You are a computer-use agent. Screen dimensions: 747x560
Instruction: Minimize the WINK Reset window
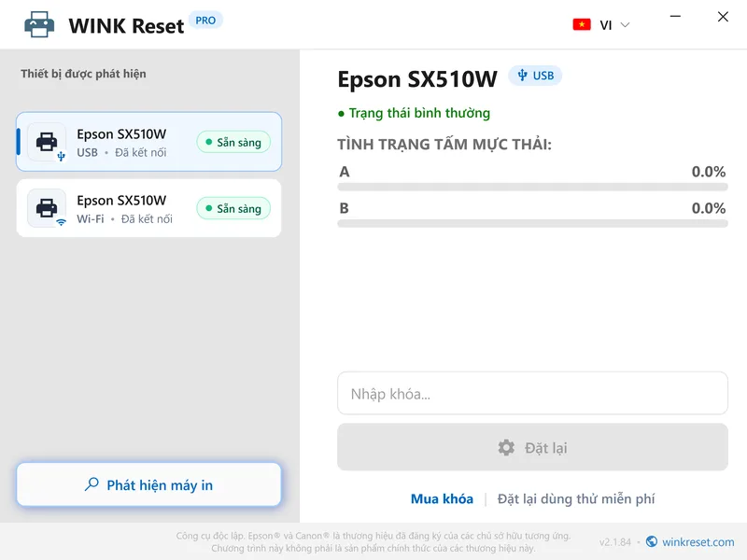675,17
